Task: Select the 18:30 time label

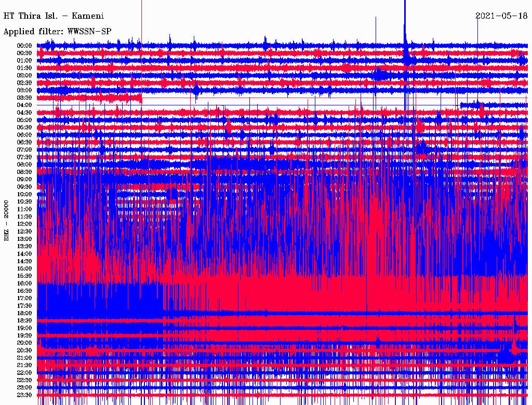Action: pos(24,321)
